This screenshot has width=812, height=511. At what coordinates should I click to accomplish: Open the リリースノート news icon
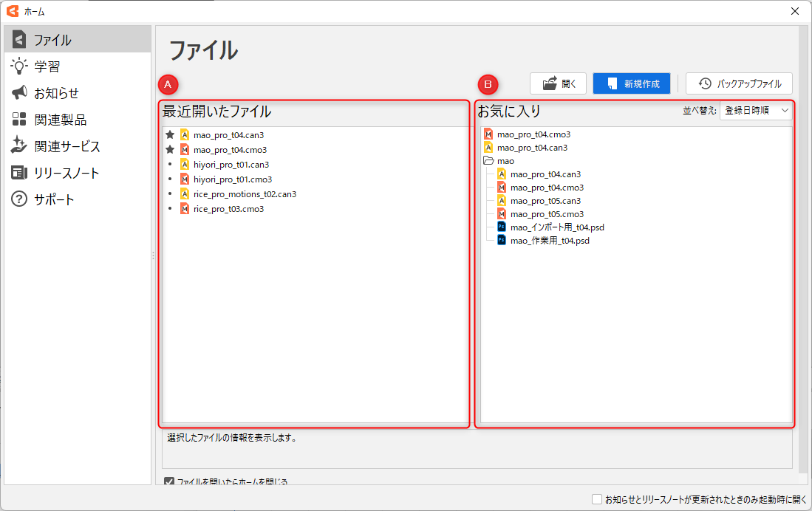pyautogui.click(x=19, y=173)
